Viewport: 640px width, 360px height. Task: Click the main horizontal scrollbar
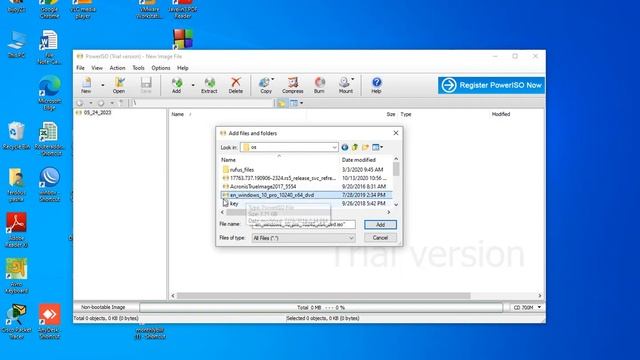(x=323, y=296)
